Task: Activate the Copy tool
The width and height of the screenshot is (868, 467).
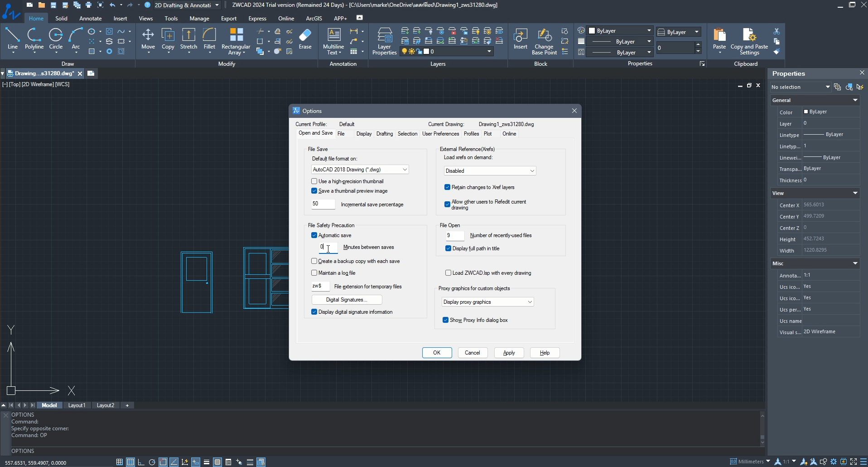Action: tap(168, 39)
